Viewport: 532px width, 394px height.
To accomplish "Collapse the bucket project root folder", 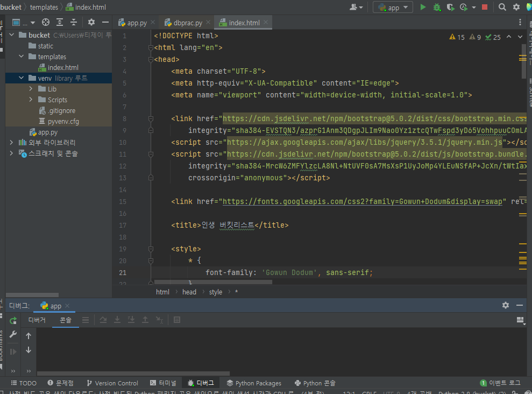I will [x=11, y=35].
